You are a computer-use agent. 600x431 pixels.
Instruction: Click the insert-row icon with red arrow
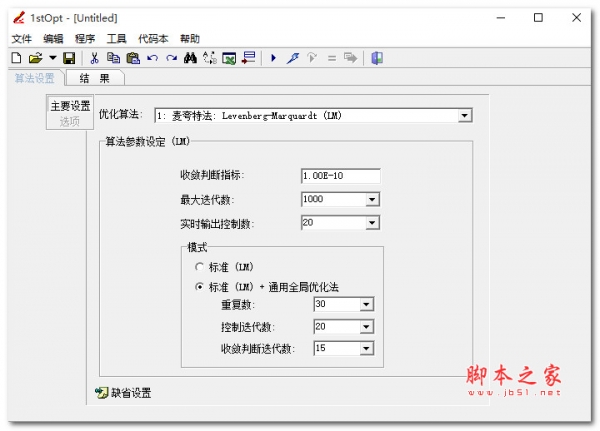(x=249, y=58)
